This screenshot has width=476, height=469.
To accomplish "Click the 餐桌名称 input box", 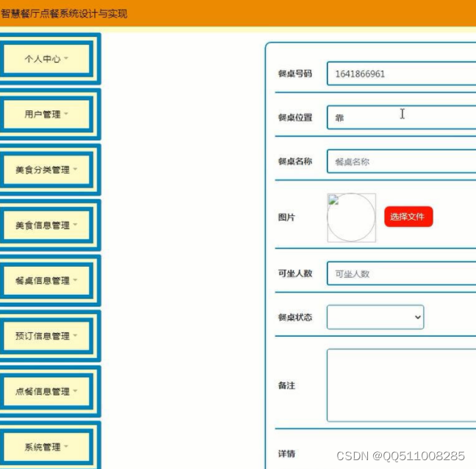I will [x=401, y=162].
